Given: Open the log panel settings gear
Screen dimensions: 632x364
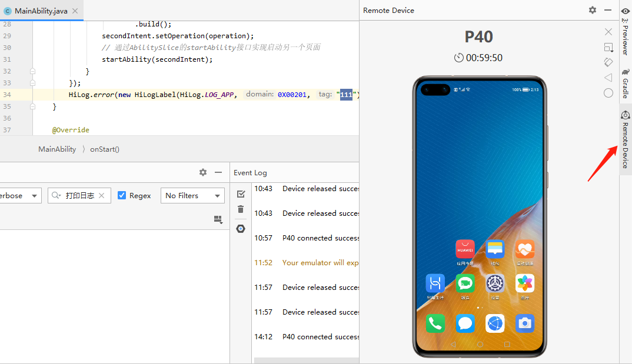Looking at the screenshot, I should point(203,172).
